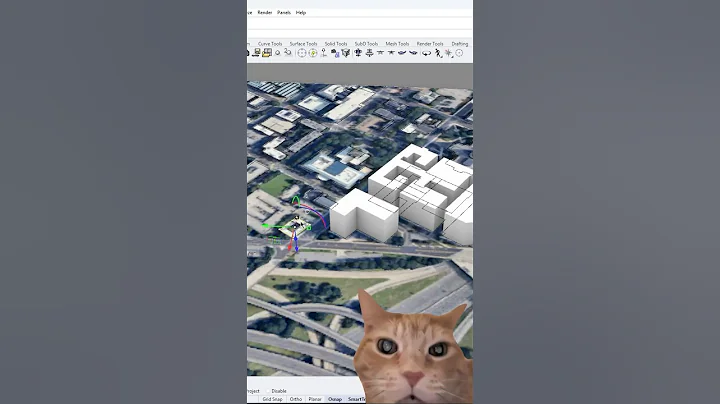Select the white L-shaped building mass
The image size is (720, 404).
point(364,215)
